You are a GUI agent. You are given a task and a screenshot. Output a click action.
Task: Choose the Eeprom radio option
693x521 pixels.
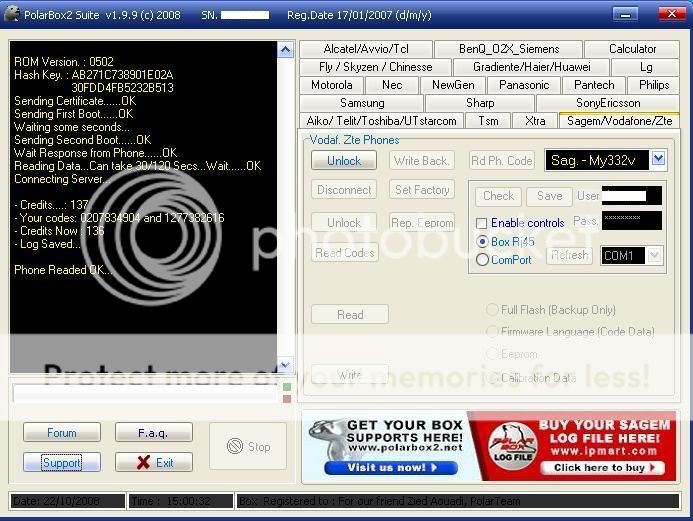click(491, 354)
